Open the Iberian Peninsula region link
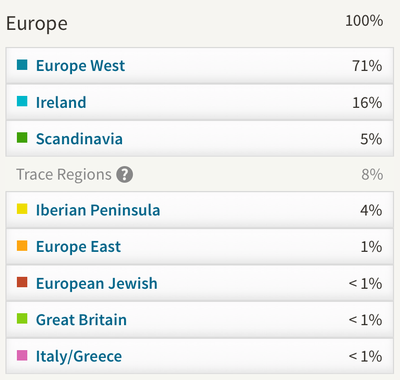400x380 pixels. [x=98, y=210]
